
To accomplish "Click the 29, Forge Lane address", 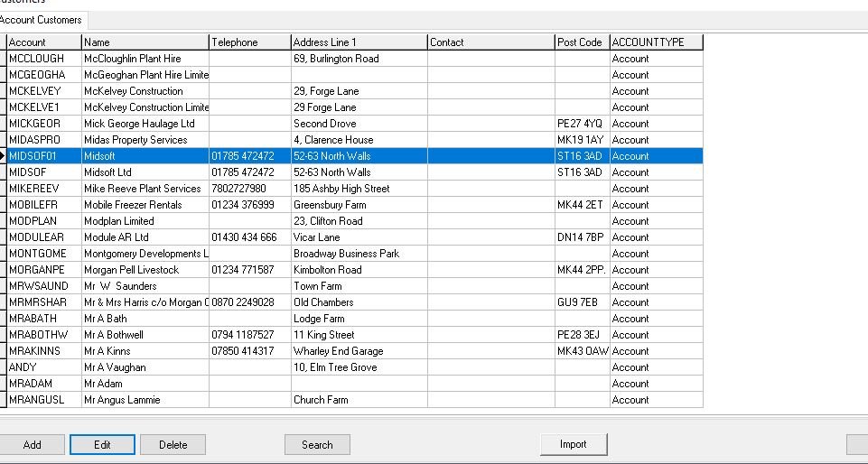I will click(359, 91).
